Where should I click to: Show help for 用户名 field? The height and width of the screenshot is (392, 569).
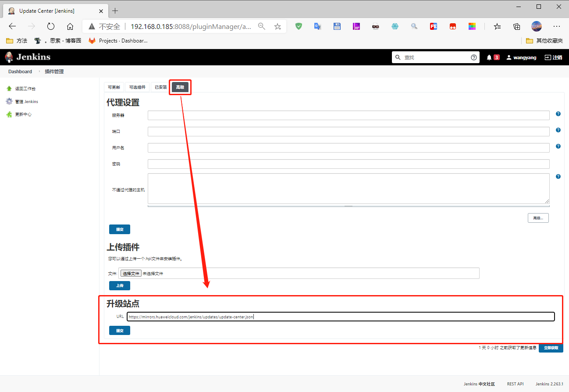tap(558, 146)
